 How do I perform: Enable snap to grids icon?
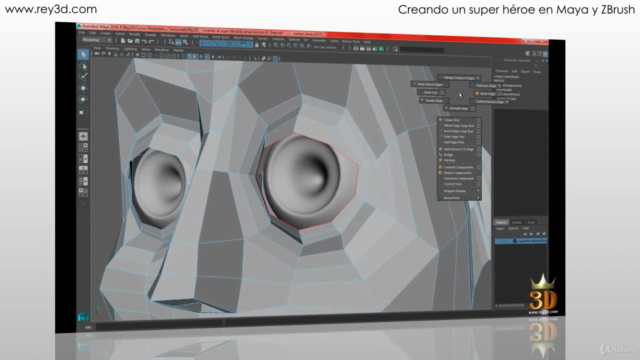click(x=276, y=45)
